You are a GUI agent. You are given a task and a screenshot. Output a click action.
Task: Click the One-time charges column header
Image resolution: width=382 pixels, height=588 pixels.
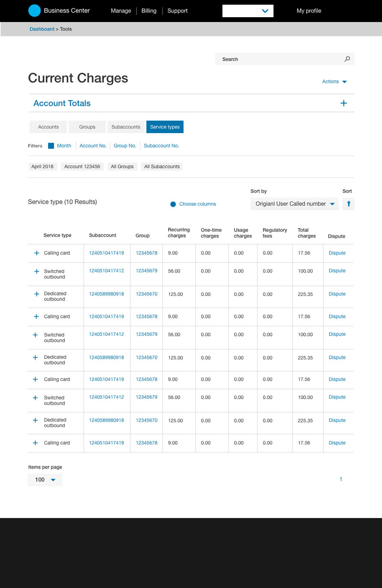(x=211, y=233)
